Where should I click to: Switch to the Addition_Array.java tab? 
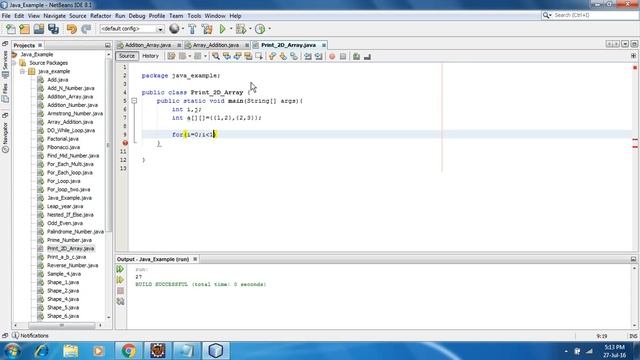pyautogui.click(x=148, y=45)
